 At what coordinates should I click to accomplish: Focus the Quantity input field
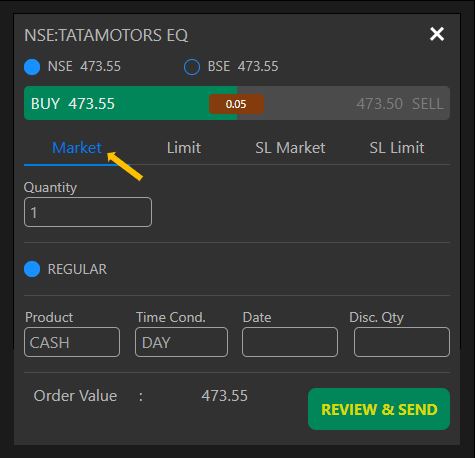88,212
